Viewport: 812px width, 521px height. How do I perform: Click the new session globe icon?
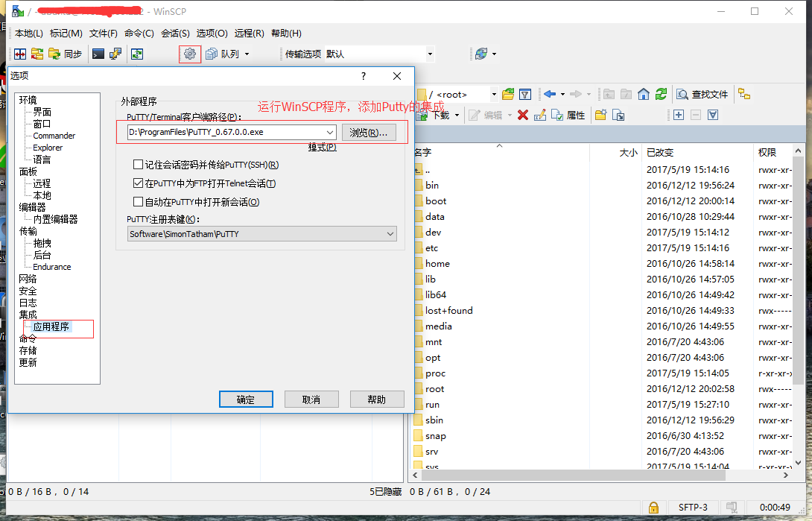pyautogui.click(x=481, y=54)
